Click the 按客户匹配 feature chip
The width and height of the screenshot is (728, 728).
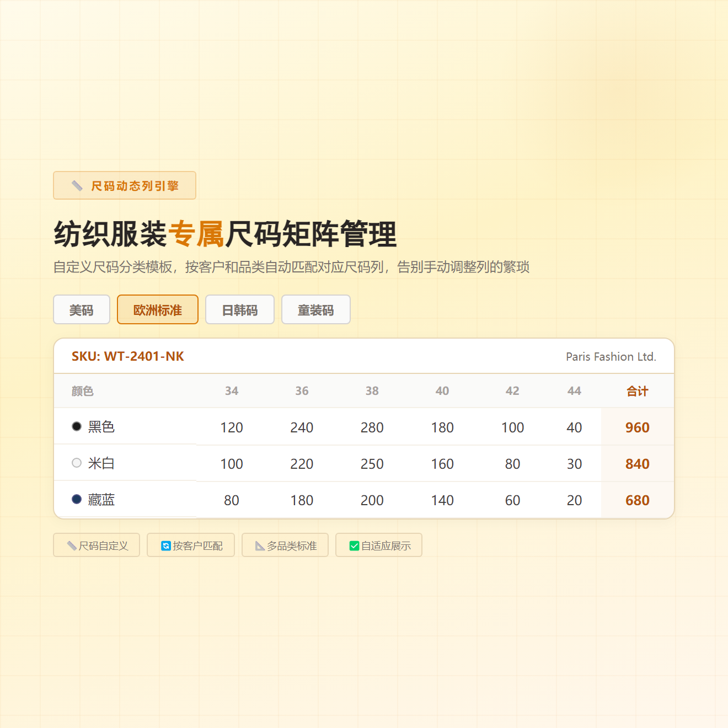[191, 545]
